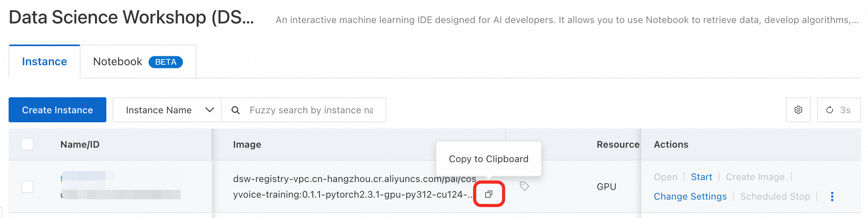Screen dimensions: 868x218
Task: Open the three-dot more actions menu
Action: 832,197
